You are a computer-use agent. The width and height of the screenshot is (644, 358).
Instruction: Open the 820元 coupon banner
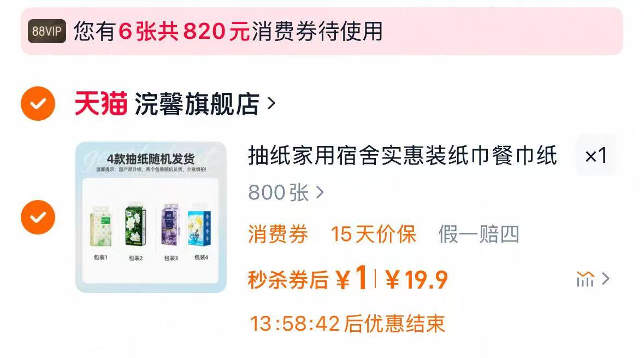pos(322,31)
